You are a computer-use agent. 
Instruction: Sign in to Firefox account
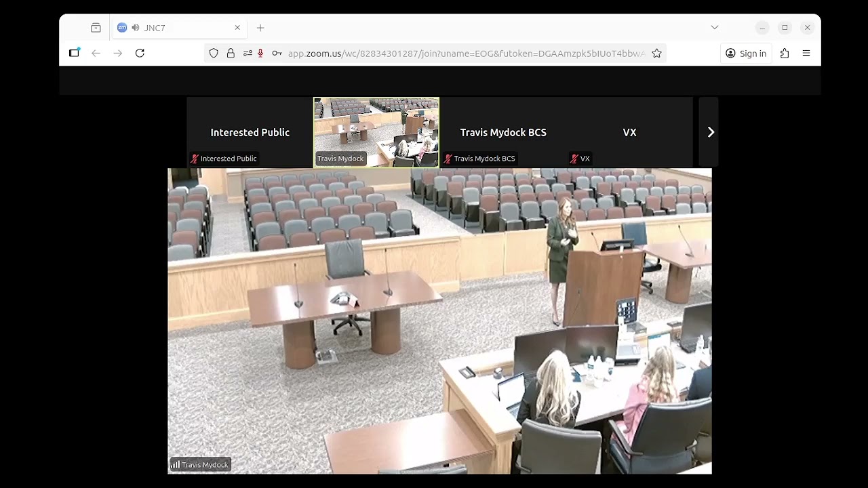coord(746,54)
